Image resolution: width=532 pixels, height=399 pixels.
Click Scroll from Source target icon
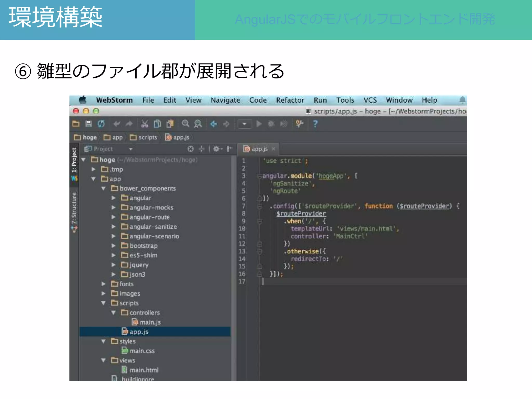(191, 149)
